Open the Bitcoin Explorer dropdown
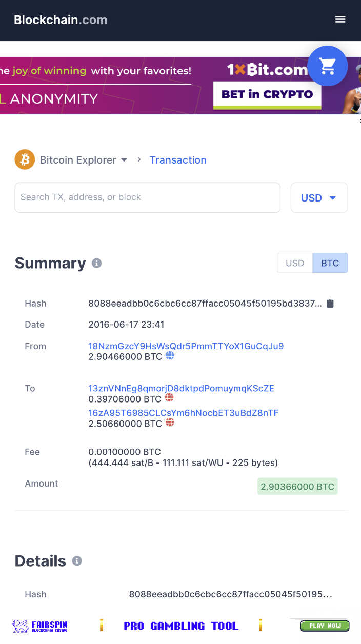The height and width of the screenshot is (644, 361). [124, 159]
